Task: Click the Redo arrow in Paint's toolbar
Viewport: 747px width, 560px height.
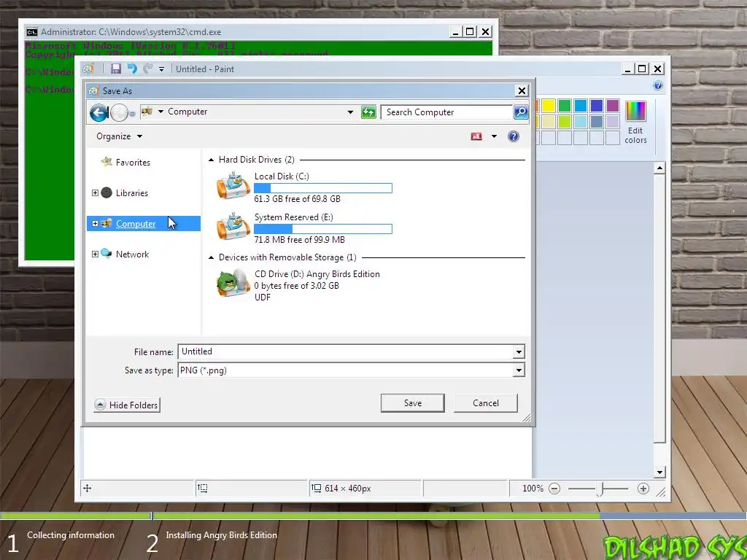Action: pos(148,69)
